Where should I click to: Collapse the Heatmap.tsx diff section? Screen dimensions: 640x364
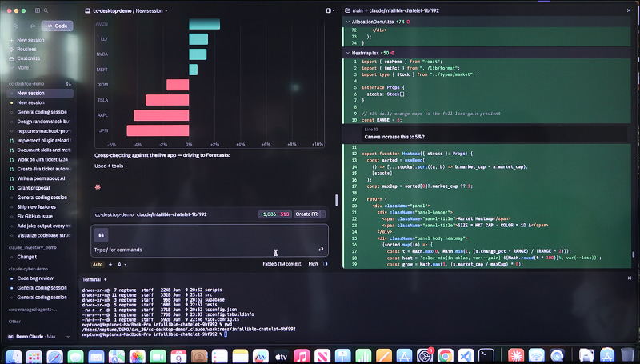348,53
